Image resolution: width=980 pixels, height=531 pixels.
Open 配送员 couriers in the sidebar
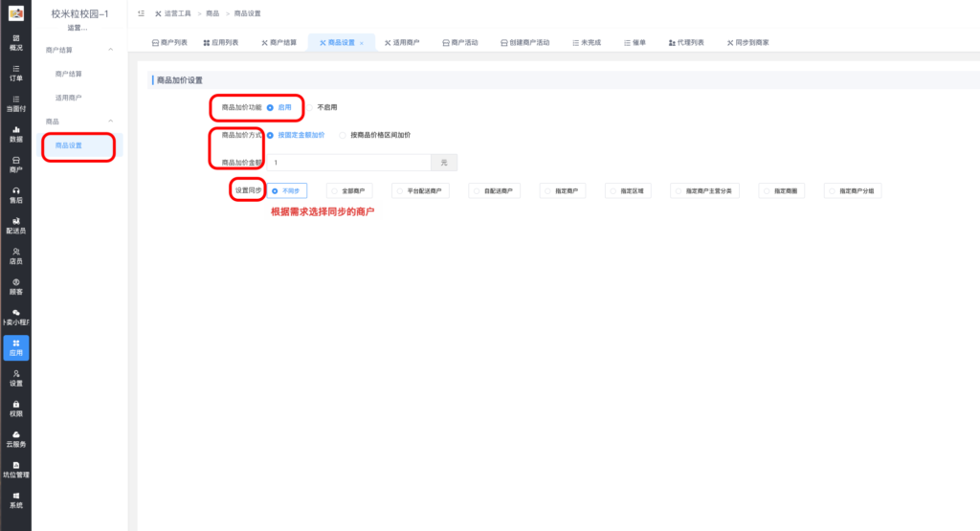click(15, 226)
